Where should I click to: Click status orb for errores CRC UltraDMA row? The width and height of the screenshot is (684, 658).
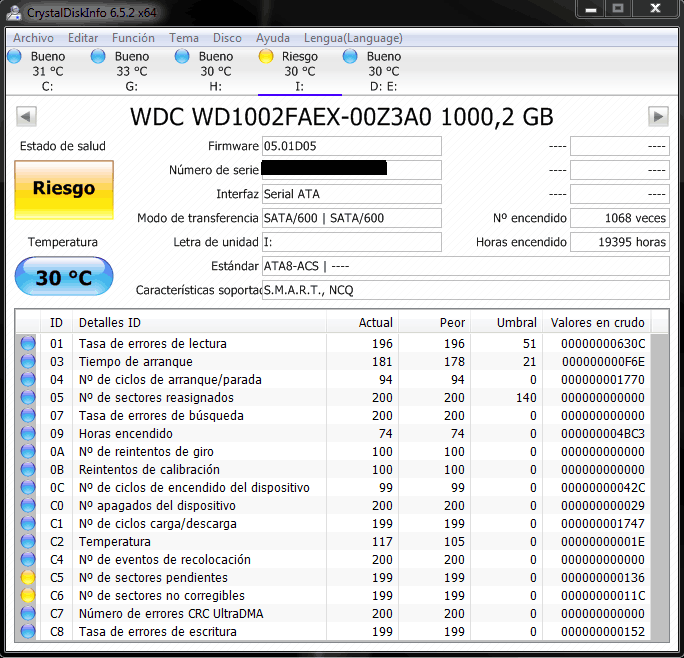coord(28,613)
